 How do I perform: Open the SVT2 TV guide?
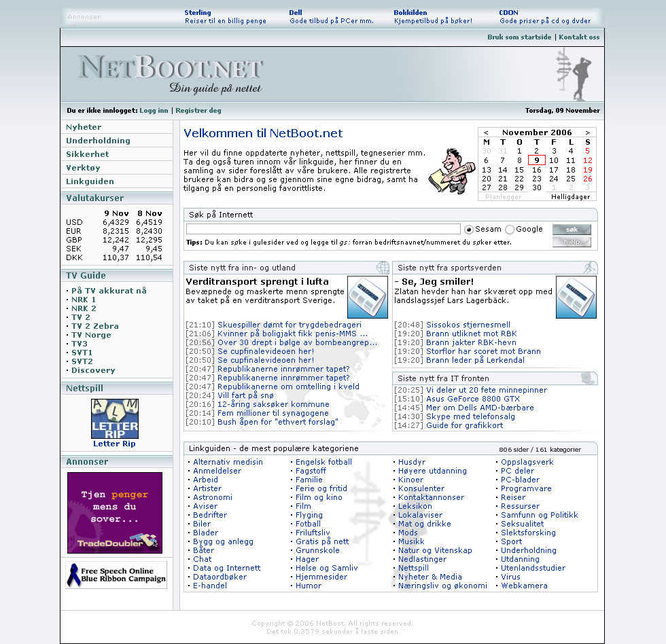[82, 361]
